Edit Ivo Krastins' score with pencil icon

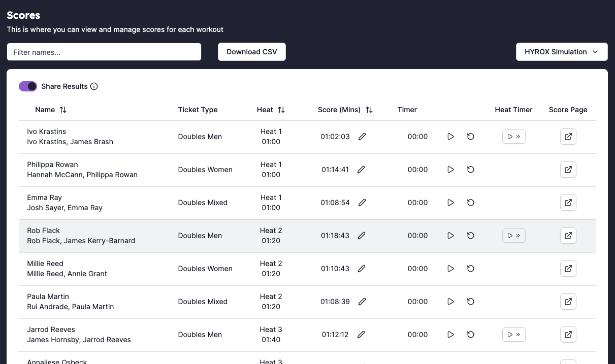pos(362,137)
